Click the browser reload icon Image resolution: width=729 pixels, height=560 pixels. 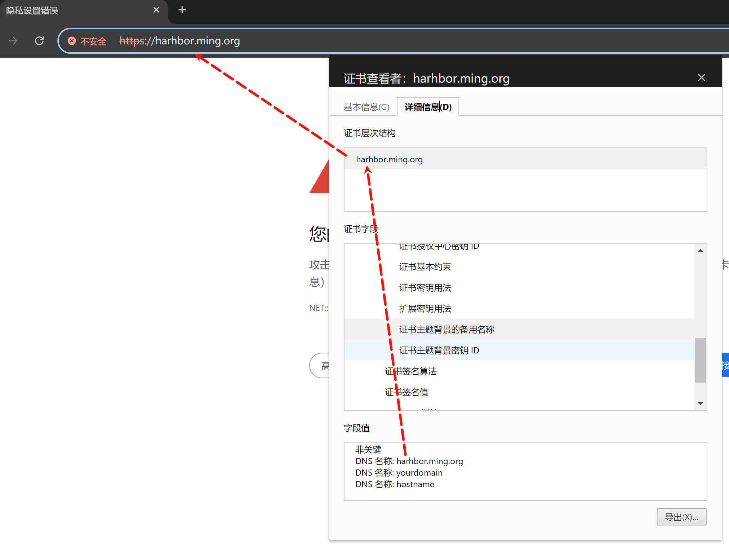coord(39,41)
